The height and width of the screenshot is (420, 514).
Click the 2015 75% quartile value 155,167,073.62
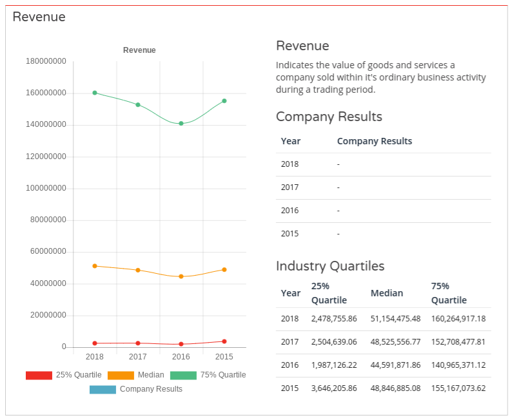458,388
